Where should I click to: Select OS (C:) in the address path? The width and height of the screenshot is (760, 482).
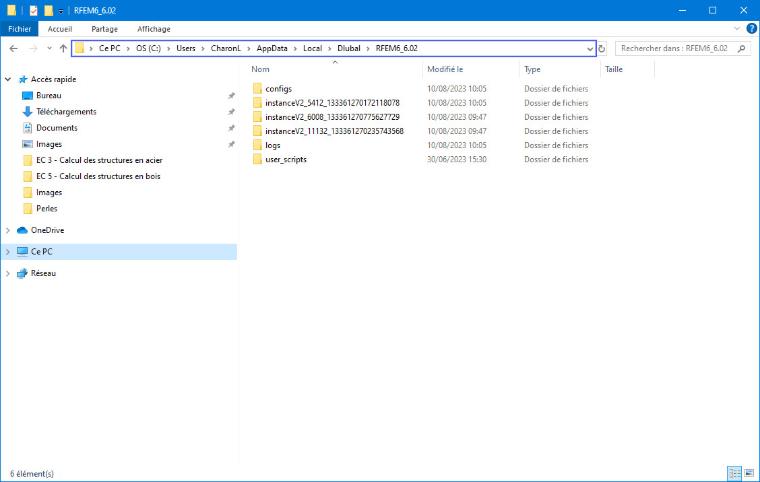point(148,48)
